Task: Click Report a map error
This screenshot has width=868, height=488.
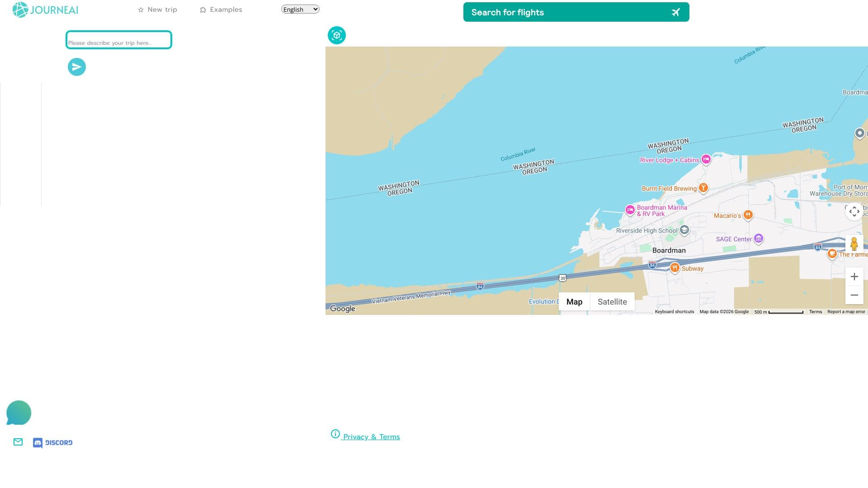Action: click(846, 312)
